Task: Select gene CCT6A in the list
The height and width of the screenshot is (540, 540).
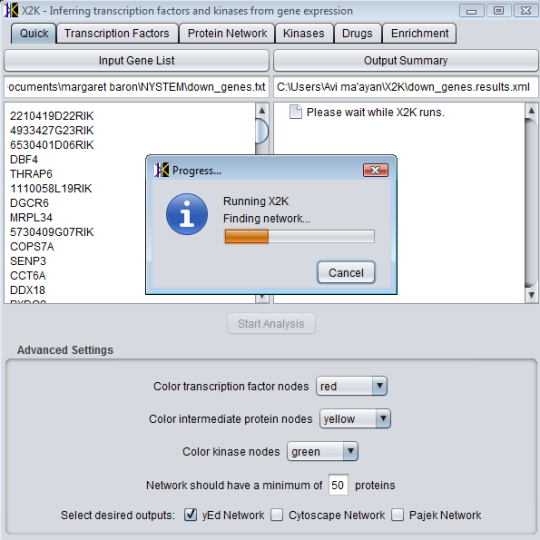Action: [28, 276]
